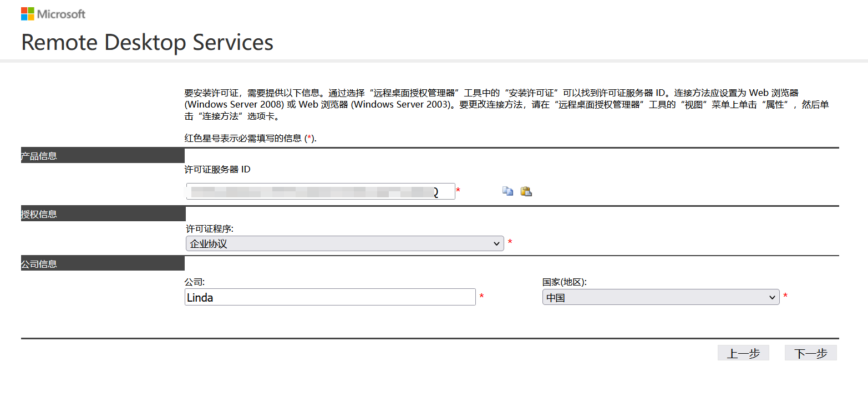
Task: Click the Microsoft four-color logo
Action: coord(27,14)
